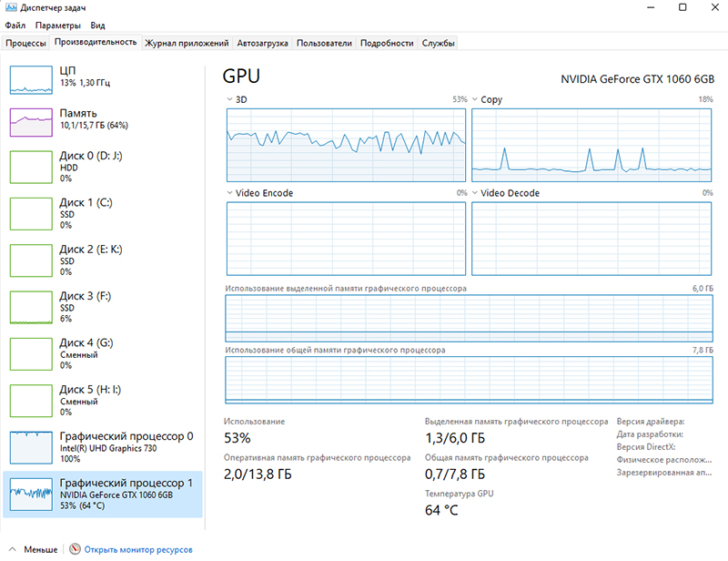Minimize the Диспетчер задач window
Viewport: 728px width, 561px height.
pos(651,7)
